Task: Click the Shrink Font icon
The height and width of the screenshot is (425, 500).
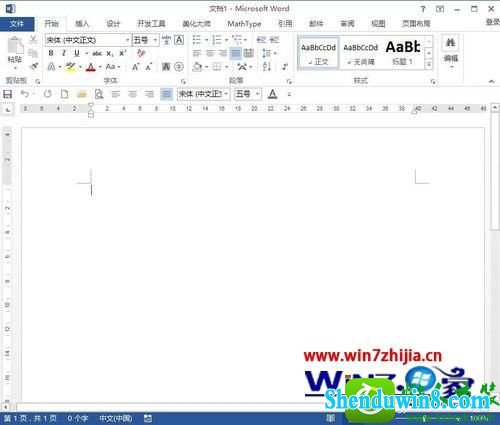Action: tap(149, 67)
